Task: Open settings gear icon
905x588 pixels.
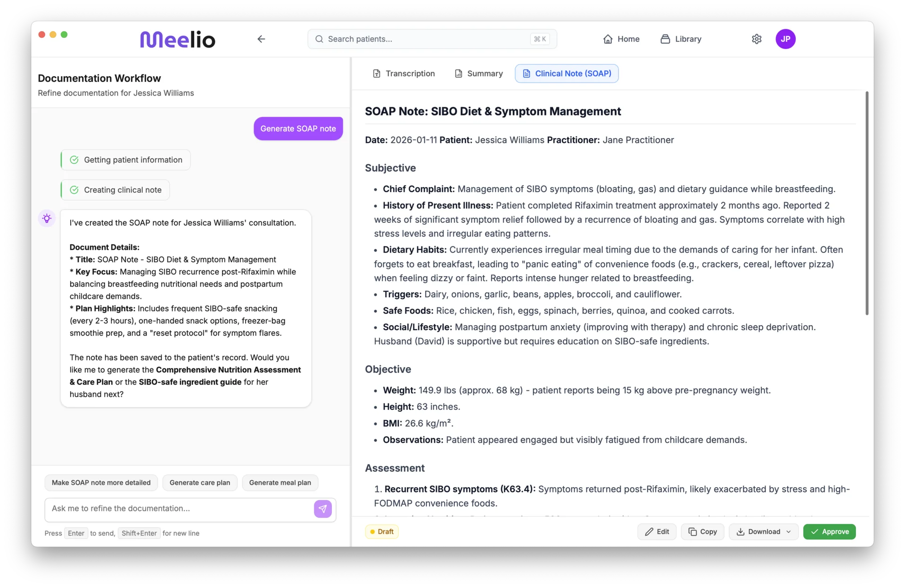Action: coord(757,39)
